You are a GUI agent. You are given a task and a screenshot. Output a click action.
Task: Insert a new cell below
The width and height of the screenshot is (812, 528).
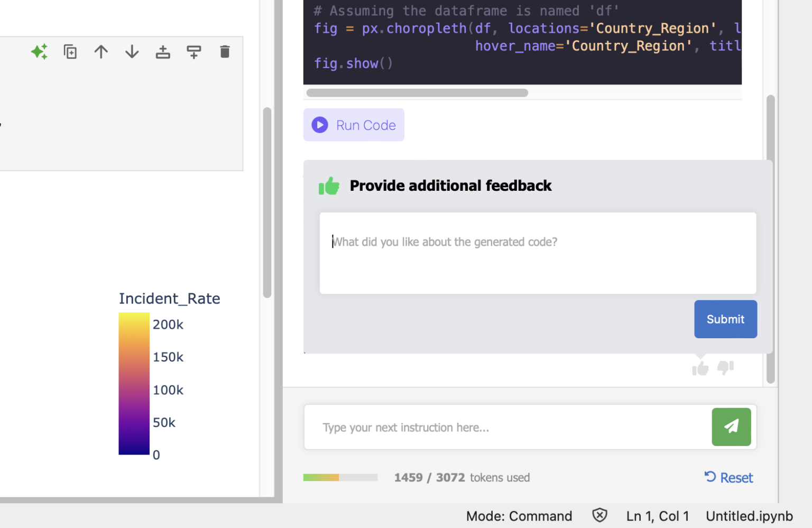(193, 52)
